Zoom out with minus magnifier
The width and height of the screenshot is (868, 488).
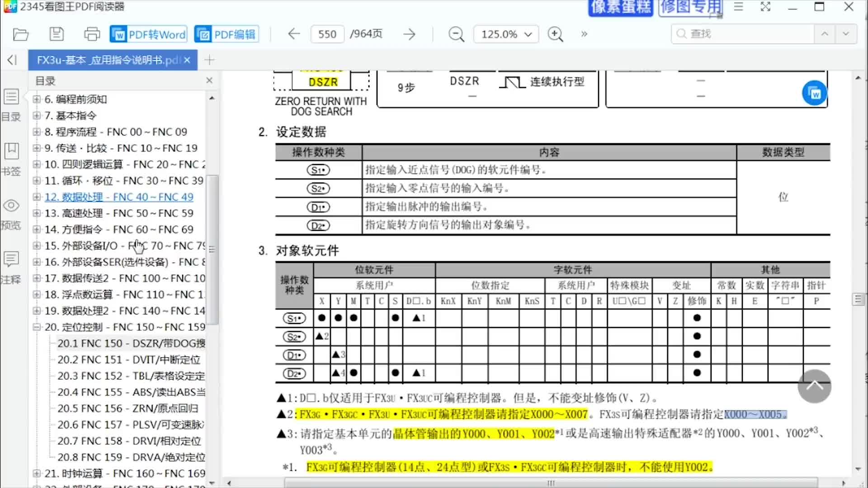point(456,34)
